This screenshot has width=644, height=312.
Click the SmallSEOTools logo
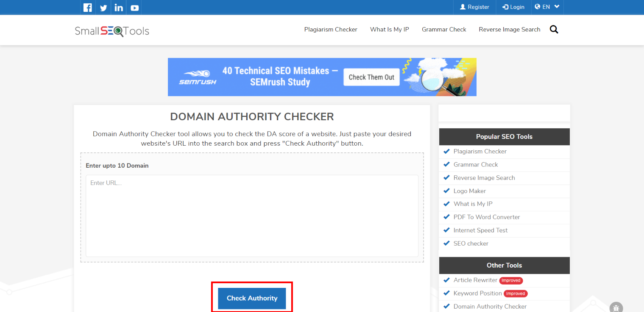click(x=112, y=30)
